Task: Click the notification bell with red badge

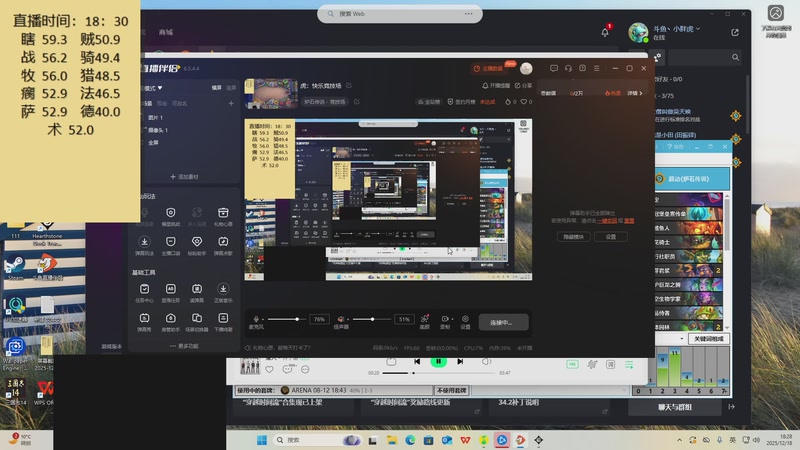Action: click(605, 32)
